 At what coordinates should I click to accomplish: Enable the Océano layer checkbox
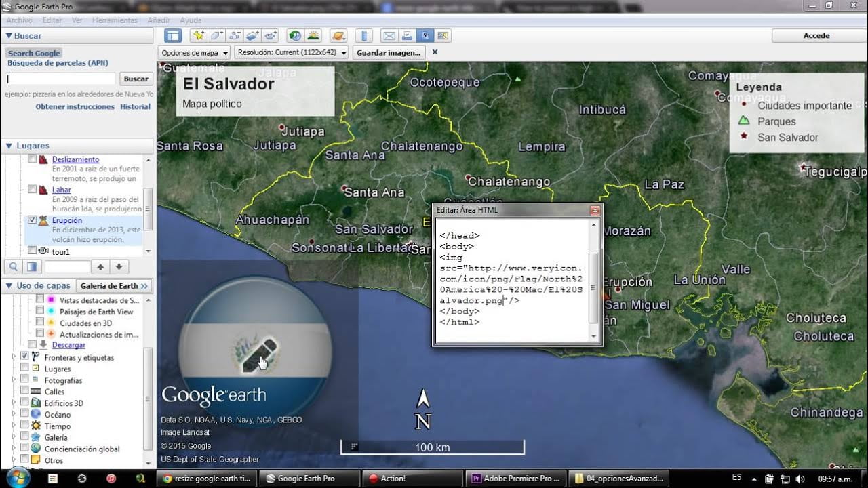pos(24,414)
